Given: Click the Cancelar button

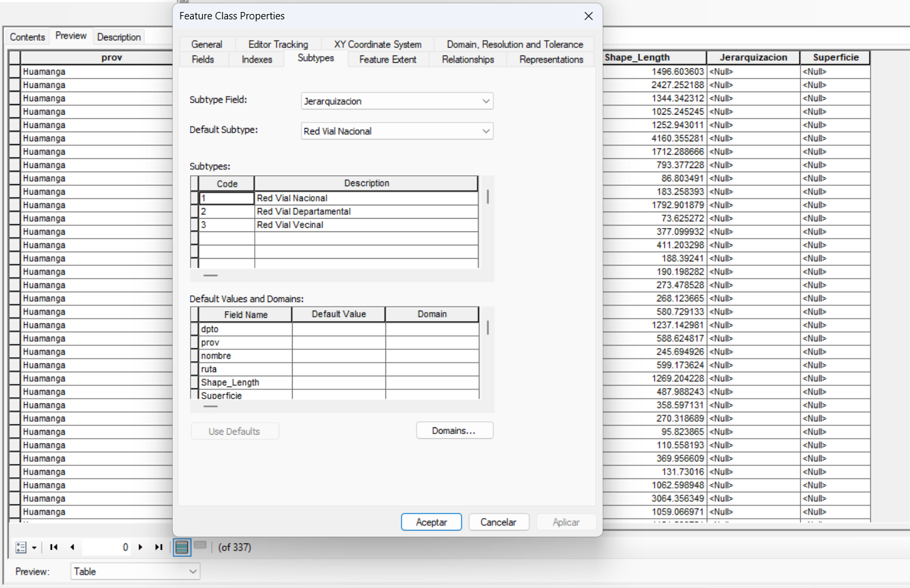Looking at the screenshot, I should tap(499, 522).
